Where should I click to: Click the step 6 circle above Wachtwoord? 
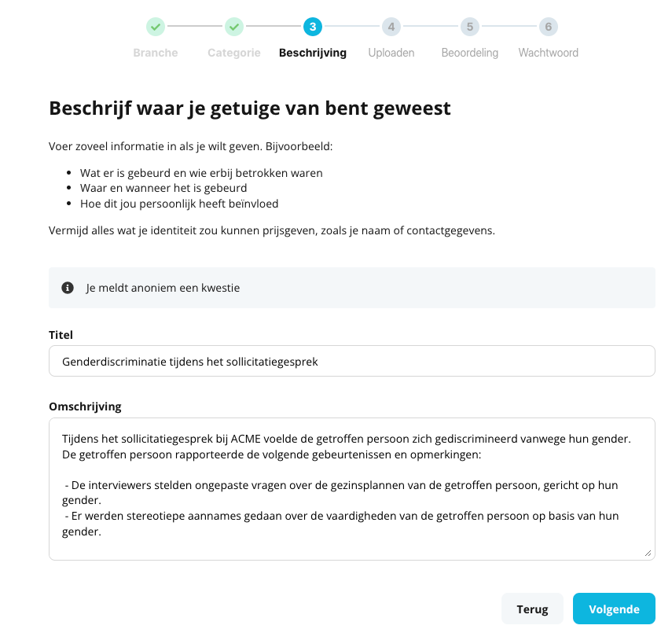pyautogui.click(x=548, y=27)
